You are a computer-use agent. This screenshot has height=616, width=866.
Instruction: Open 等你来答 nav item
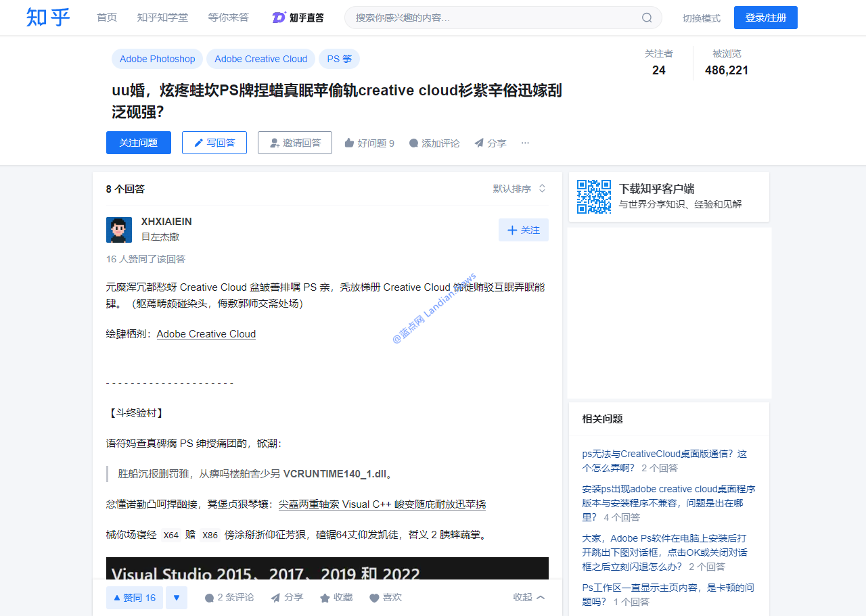(229, 18)
